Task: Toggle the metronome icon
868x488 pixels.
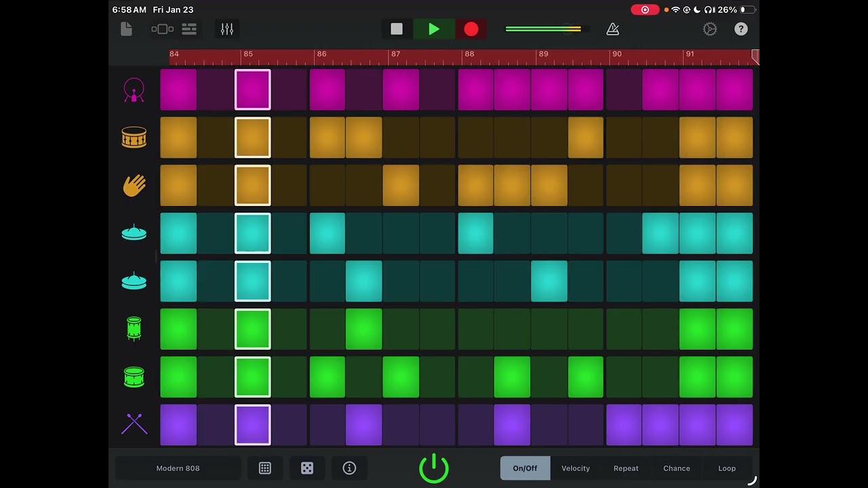Action: click(612, 29)
